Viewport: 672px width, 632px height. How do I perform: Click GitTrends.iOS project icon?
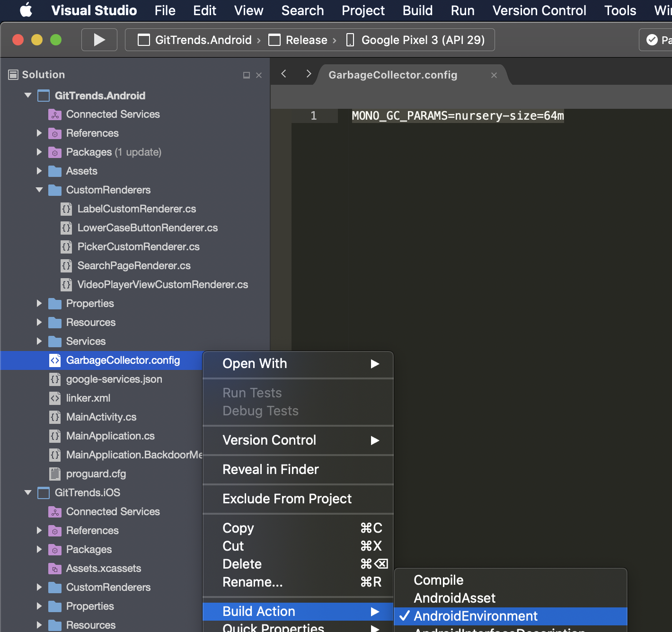tap(44, 493)
